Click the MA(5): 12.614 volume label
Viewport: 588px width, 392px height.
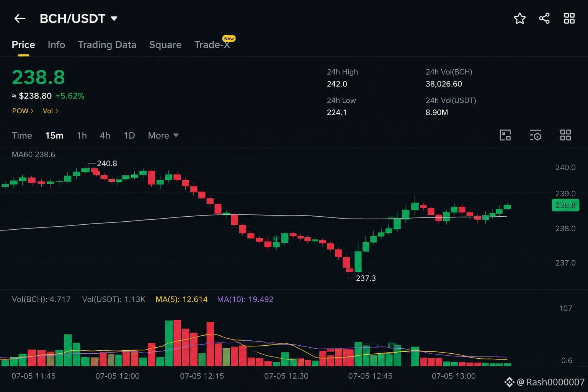[x=181, y=299]
